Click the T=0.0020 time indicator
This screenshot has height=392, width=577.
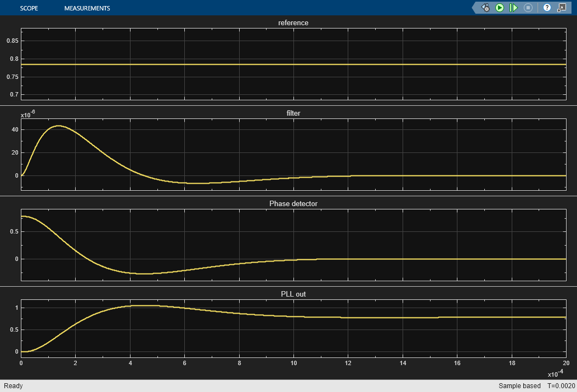(561, 386)
